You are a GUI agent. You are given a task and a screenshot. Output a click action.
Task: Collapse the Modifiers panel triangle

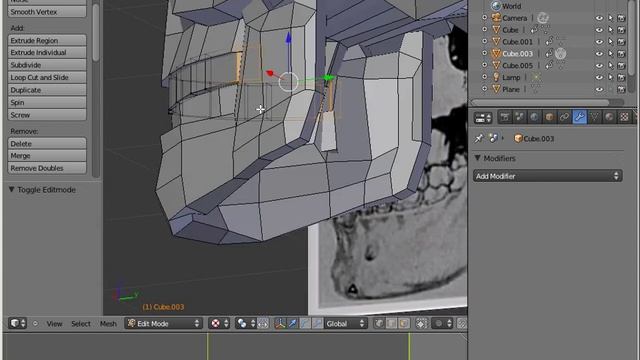tap(478, 158)
